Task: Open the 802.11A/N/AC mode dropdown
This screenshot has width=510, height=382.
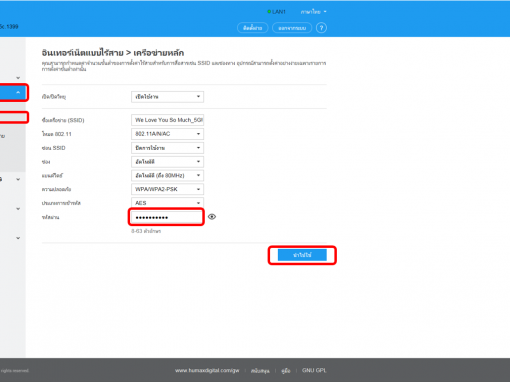Action: pyautogui.click(x=167, y=134)
